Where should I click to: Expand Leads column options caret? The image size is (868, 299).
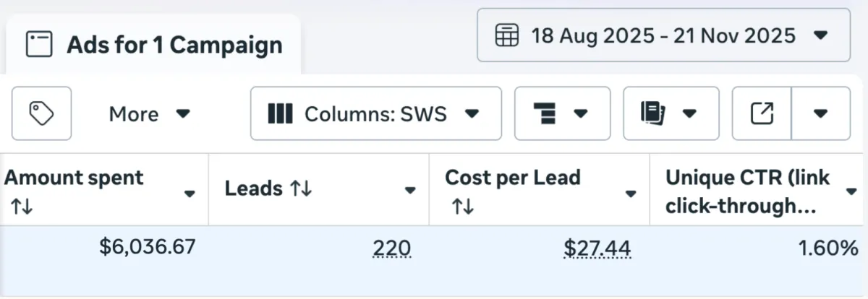[410, 191]
